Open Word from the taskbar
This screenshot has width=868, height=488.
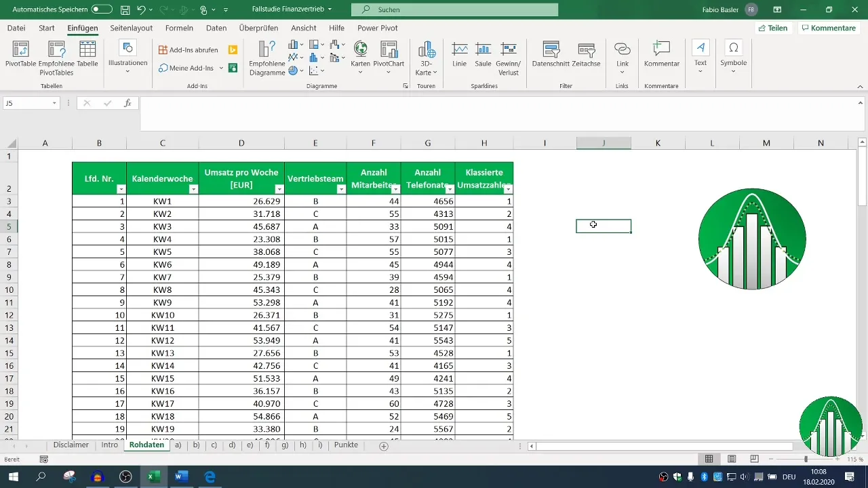click(181, 476)
